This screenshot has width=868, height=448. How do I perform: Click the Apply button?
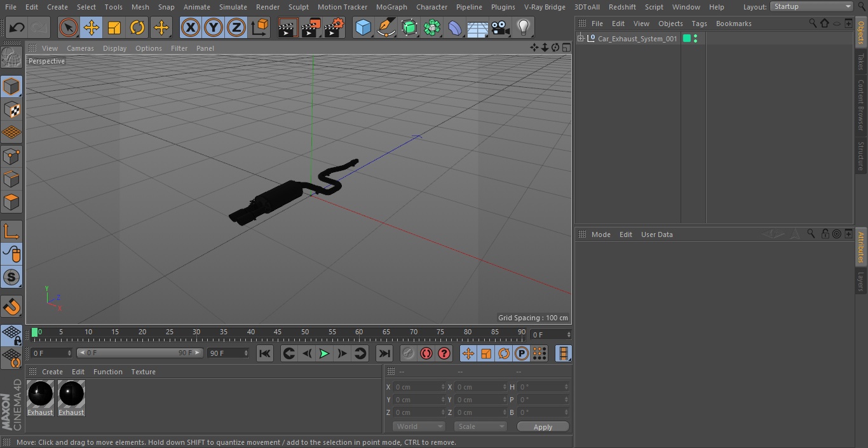coord(543,427)
